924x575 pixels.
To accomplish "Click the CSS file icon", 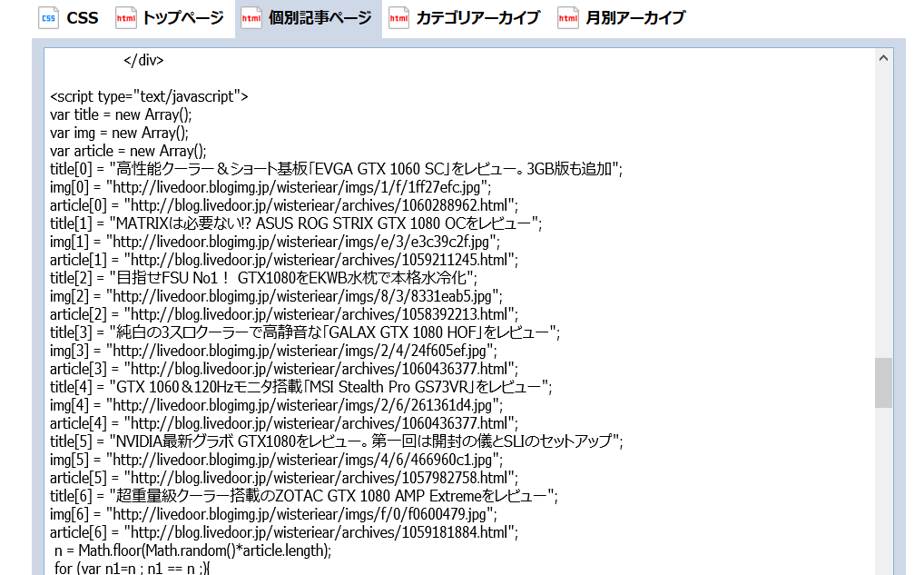I will [x=48, y=17].
